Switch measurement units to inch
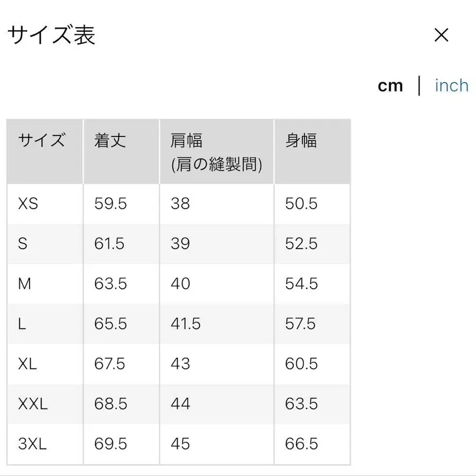 coord(451,85)
